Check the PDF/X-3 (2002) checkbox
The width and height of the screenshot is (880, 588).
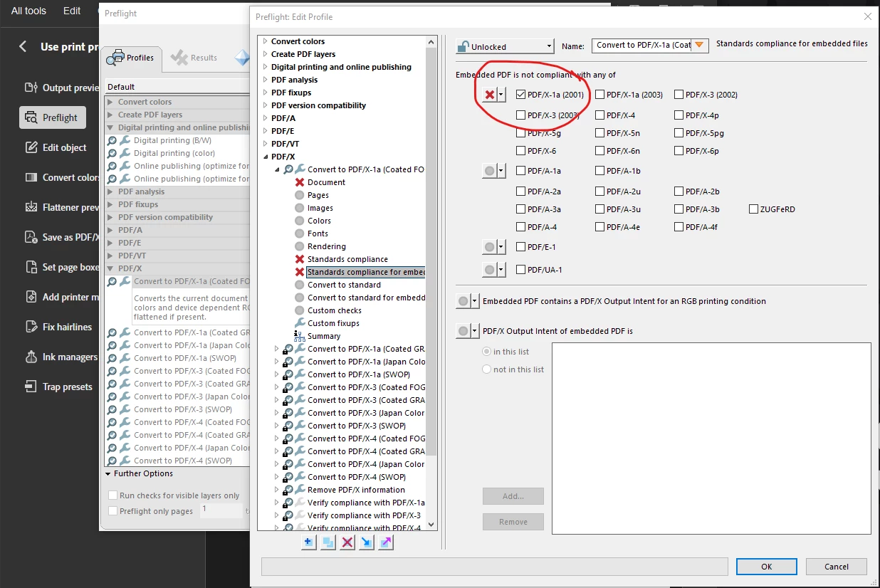pyautogui.click(x=679, y=94)
